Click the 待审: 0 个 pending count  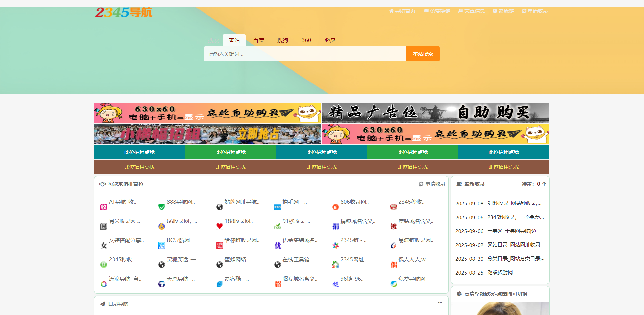tap(534, 184)
